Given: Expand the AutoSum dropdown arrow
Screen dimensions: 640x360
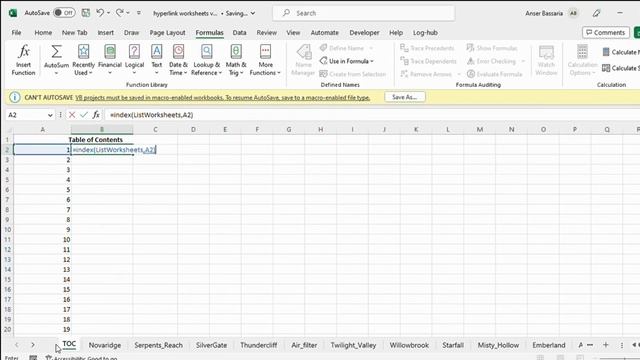Looking at the screenshot, I should (x=56, y=73).
